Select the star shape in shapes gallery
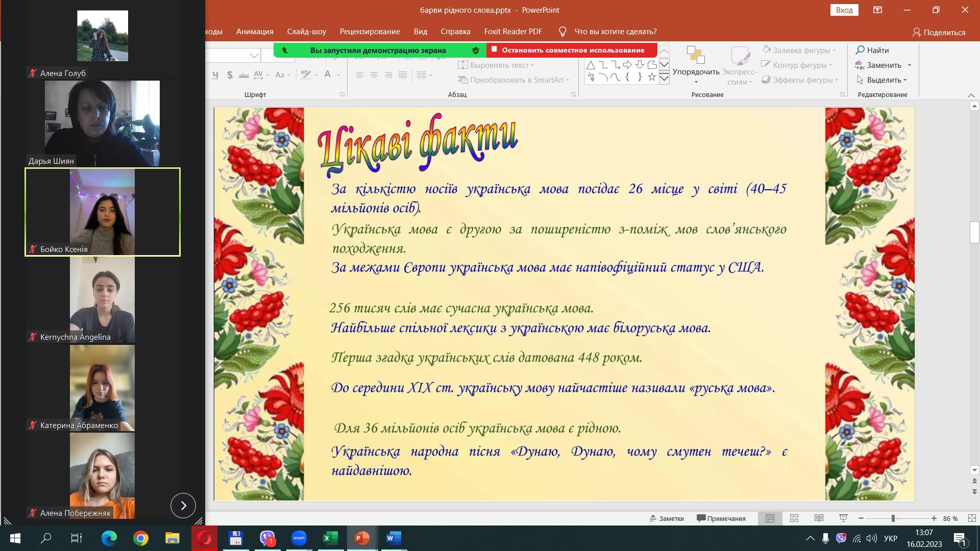980x551 pixels. pos(652,77)
